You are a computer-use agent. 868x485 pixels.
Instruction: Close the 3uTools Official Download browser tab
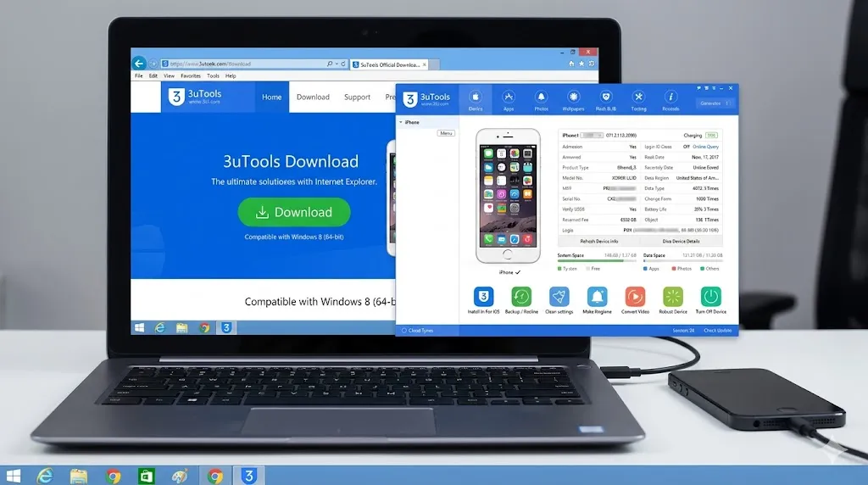[425, 64]
